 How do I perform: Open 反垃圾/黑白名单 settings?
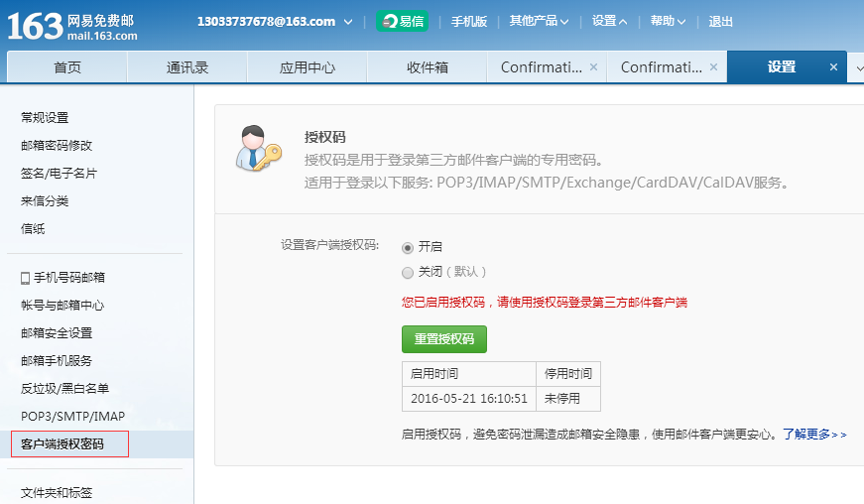coord(65,388)
